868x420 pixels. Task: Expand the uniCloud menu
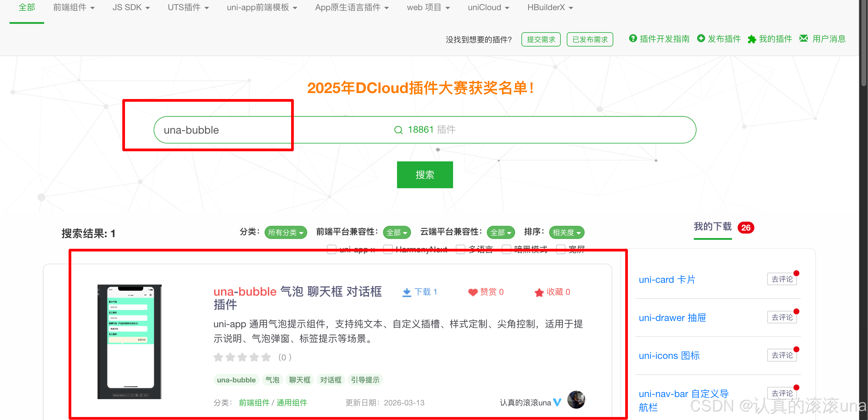pos(488,7)
